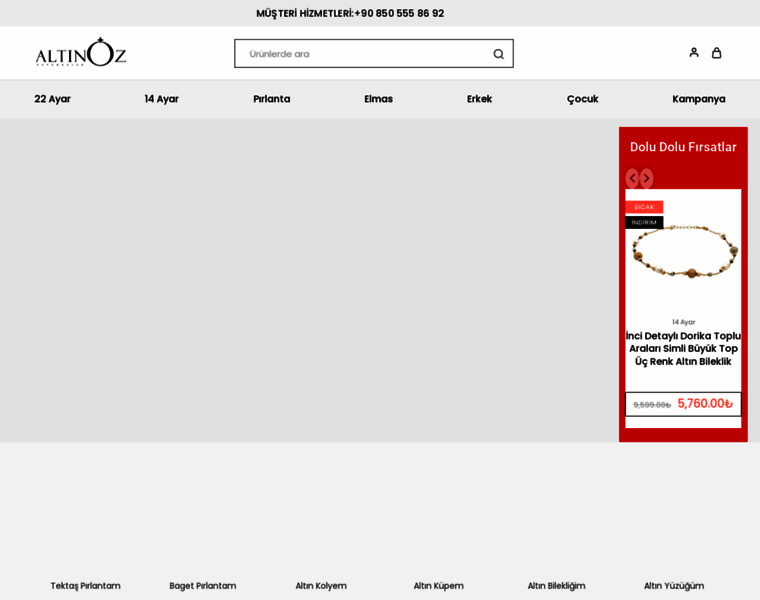
Task: Click the search magnifier icon
Action: tap(498, 54)
